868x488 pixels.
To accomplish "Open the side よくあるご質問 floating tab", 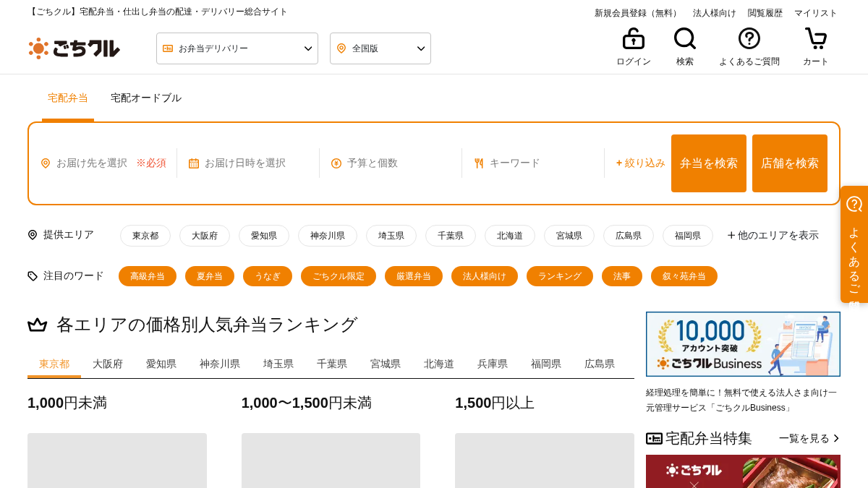I will point(854,244).
